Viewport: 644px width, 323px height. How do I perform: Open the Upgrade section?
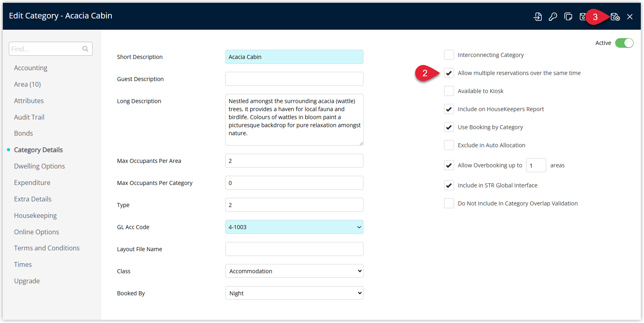27,281
